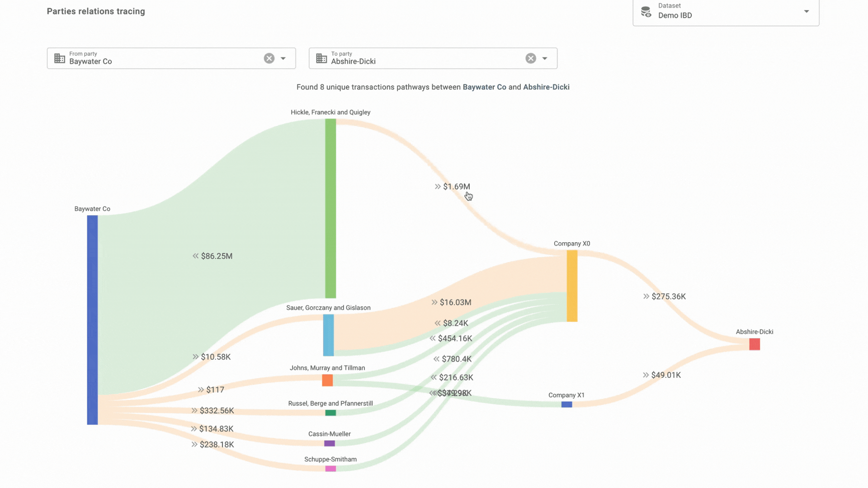This screenshot has height=488, width=868.
Task: Click the To party building icon
Action: [321, 58]
